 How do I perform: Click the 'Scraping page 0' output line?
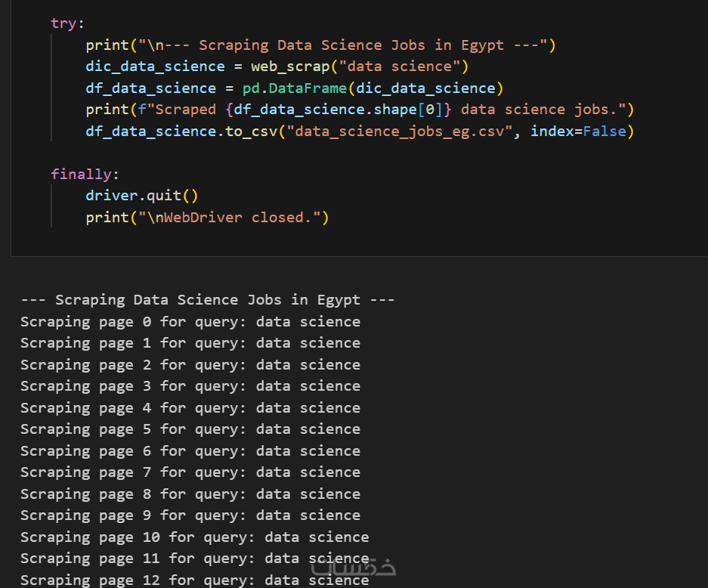tap(190, 322)
